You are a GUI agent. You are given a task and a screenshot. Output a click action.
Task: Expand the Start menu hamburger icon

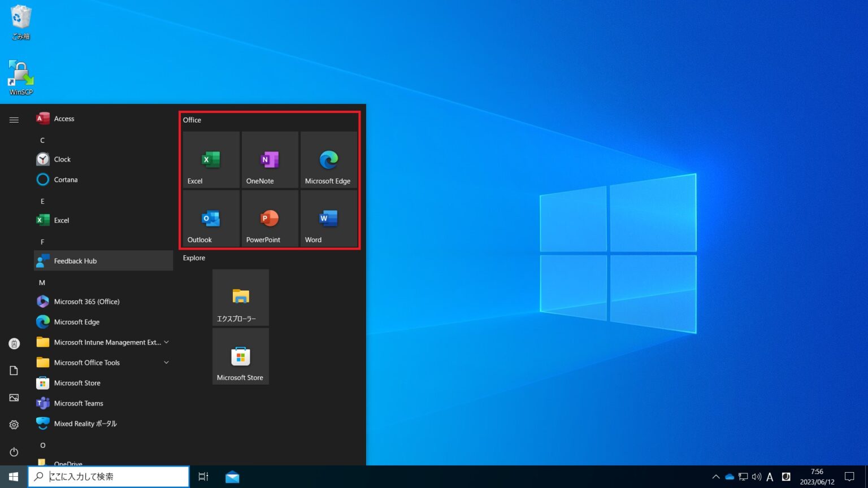[x=14, y=120]
